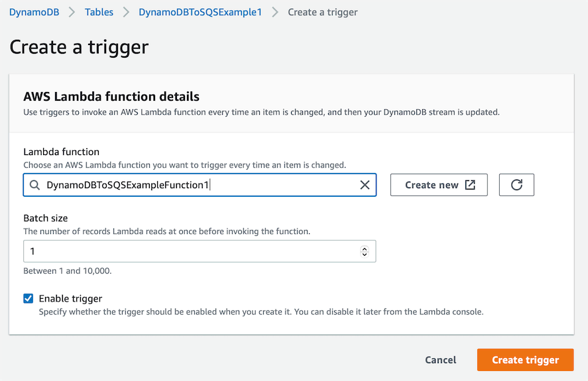
Task: Uncheck the Enable trigger checkbox
Action: pyautogui.click(x=29, y=298)
